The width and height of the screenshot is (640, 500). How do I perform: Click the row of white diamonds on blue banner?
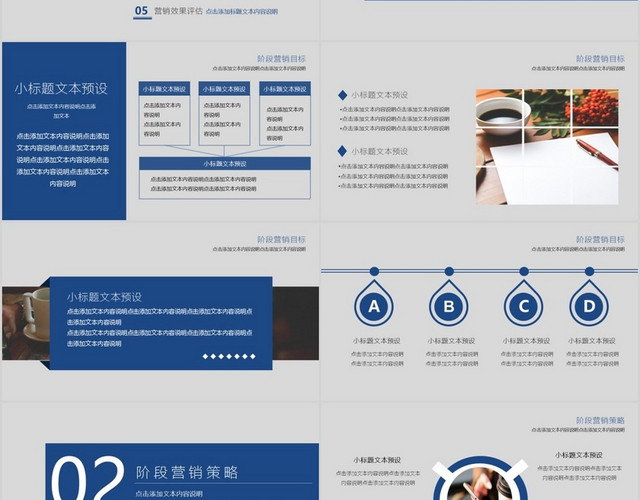(229, 356)
